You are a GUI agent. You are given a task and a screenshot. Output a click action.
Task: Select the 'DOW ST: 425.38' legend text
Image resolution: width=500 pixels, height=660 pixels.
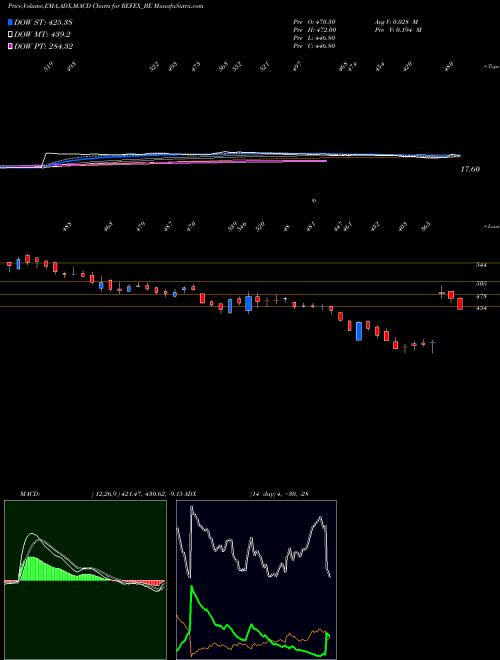43,22
